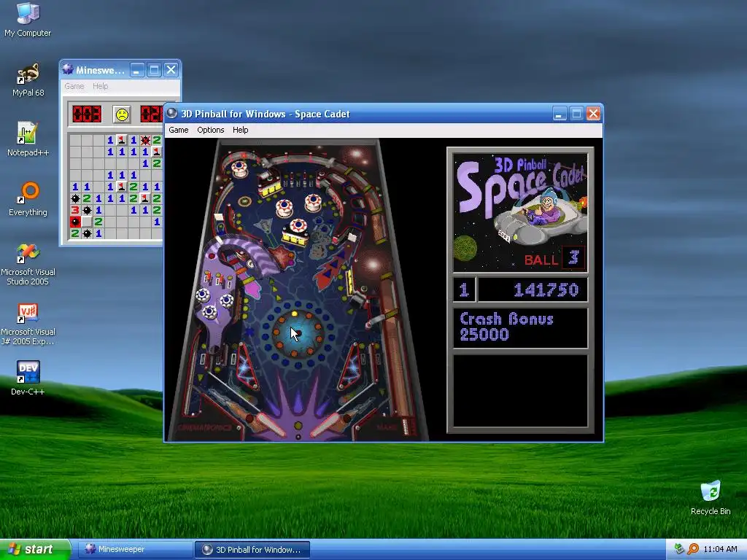The height and width of the screenshot is (560, 747).
Task: Click the 141750 score display
Action: [533, 289]
